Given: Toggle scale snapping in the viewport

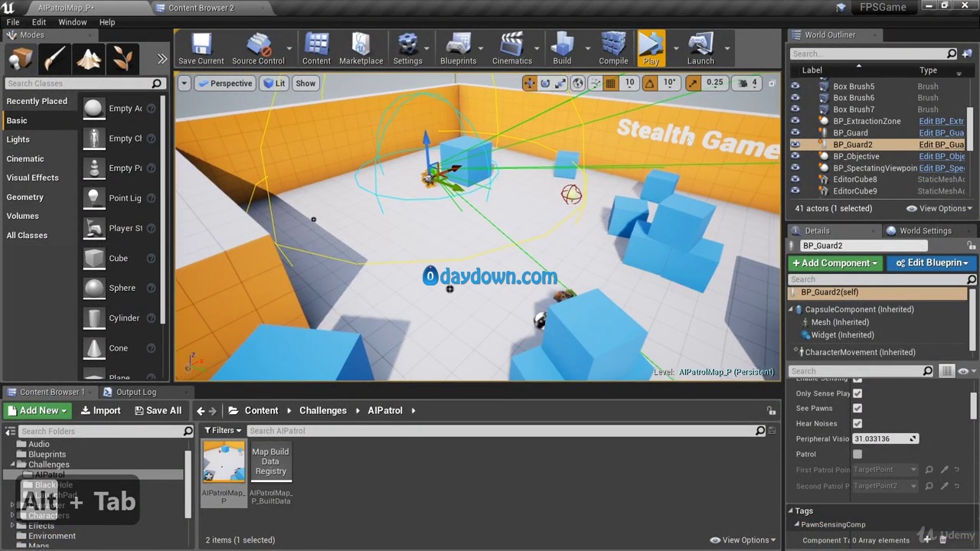Looking at the screenshot, I should (693, 83).
